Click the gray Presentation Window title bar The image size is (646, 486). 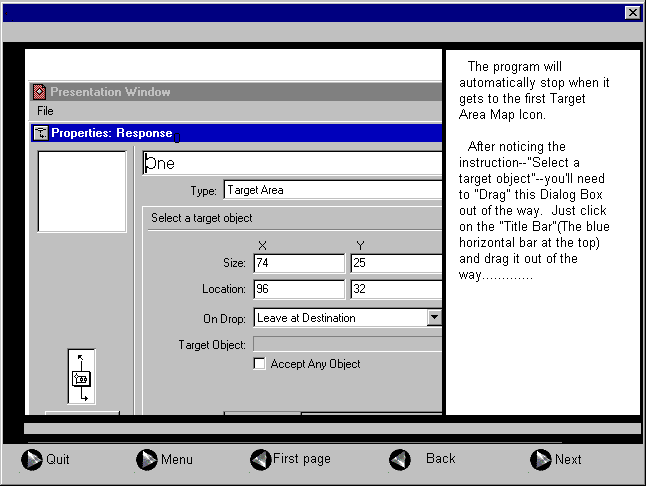click(236, 92)
